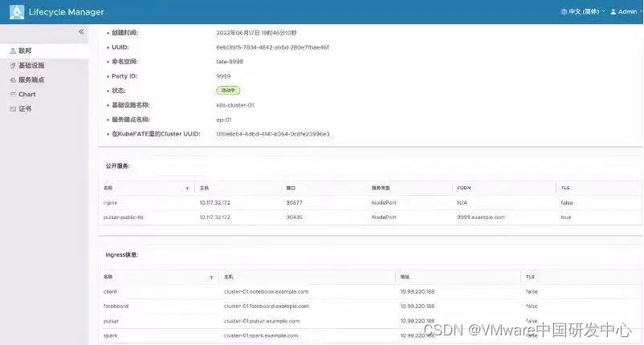Click the pulsar-public-tls row name
Screen dimensions: 644x345
point(123,217)
